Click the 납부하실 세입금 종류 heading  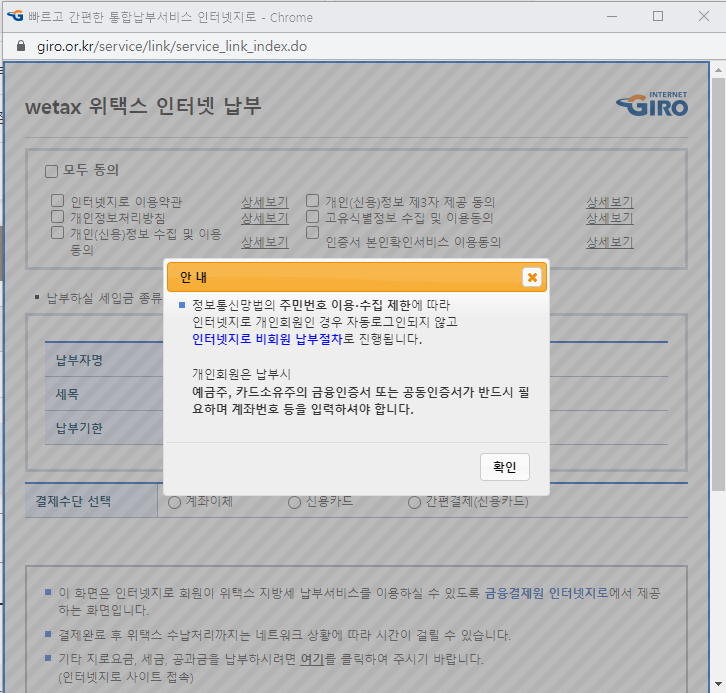coord(105,298)
